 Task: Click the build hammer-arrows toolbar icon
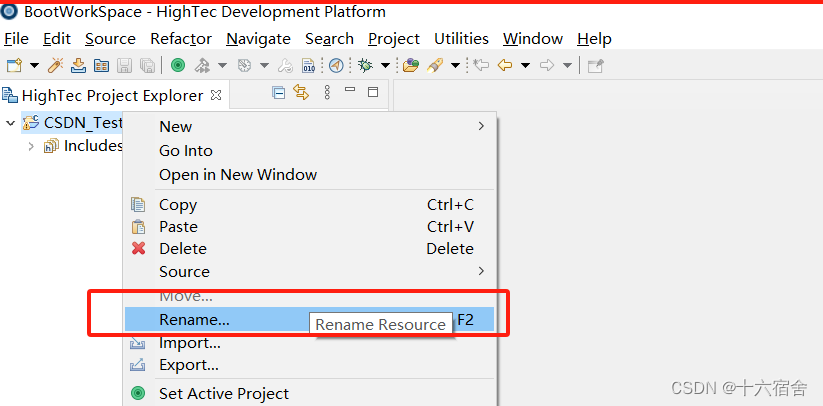202,66
